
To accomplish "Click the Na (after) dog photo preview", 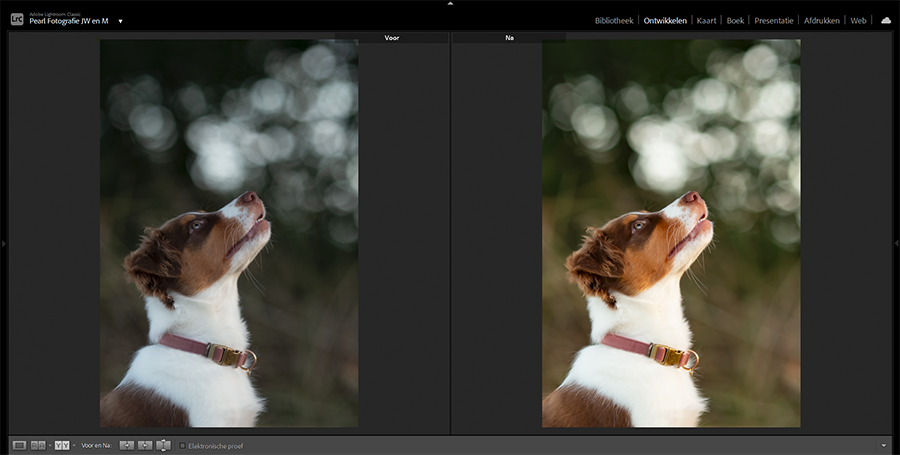I will click(x=671, y=233).
